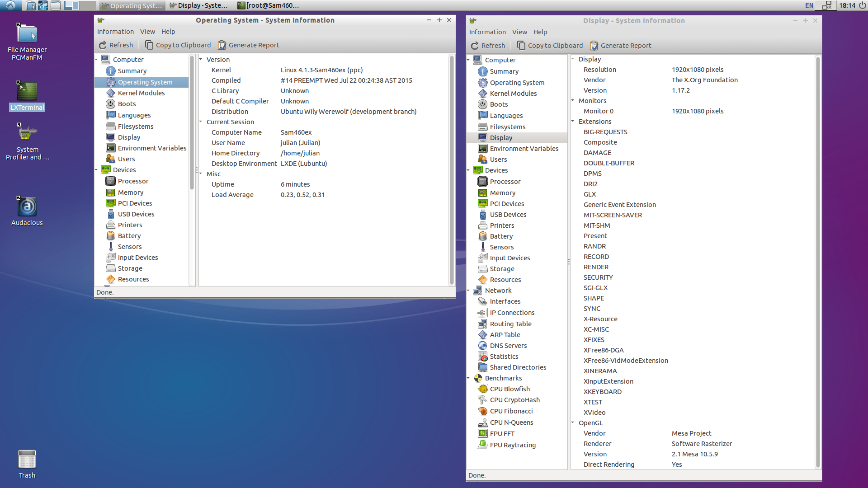This screenshot has height=488, width=868.
Task: Open Battery entry in right window sidebar
Action: 501,236
